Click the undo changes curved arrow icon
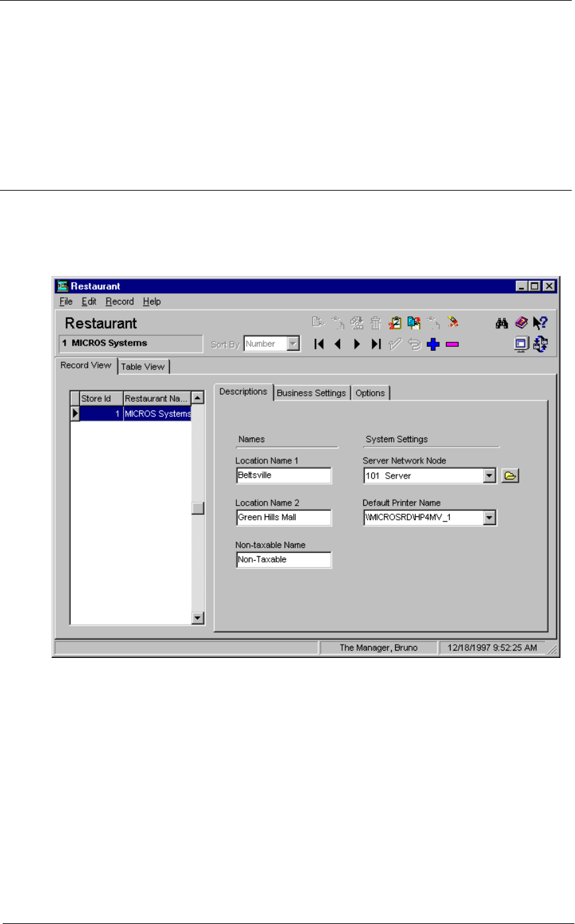This screenshot has height=924, width=575. pos(414,344)
